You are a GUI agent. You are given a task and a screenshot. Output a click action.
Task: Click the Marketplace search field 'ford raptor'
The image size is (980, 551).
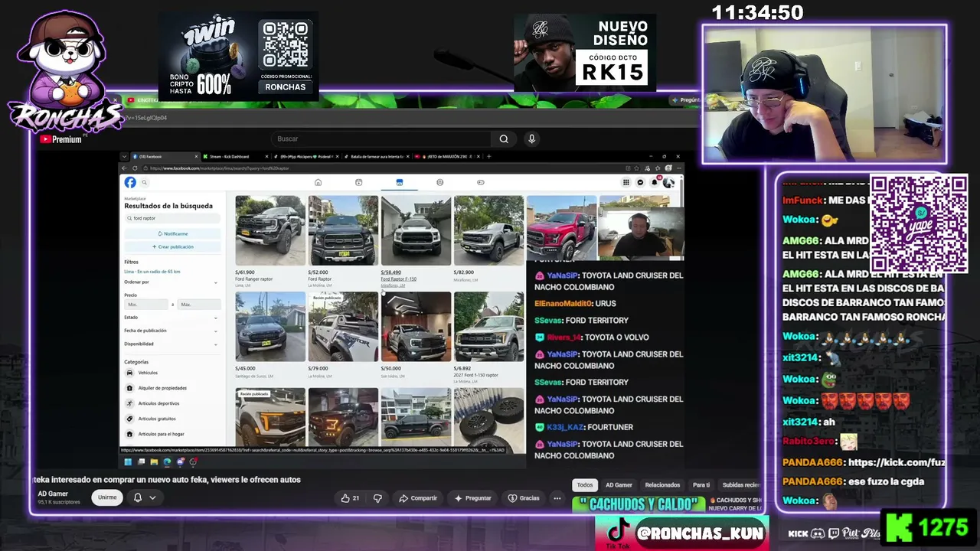click(x=172, y=218)
